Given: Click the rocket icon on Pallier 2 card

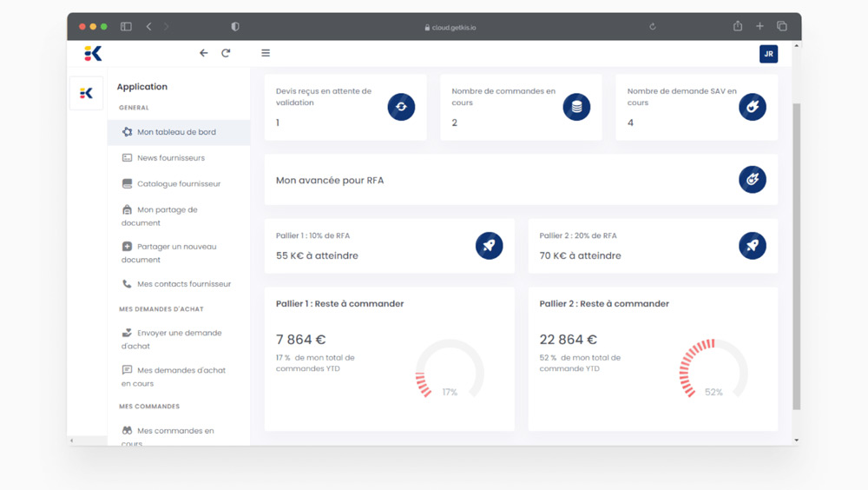Looking at the screenshot, I should pyautogui.click(x=752, y=246).
